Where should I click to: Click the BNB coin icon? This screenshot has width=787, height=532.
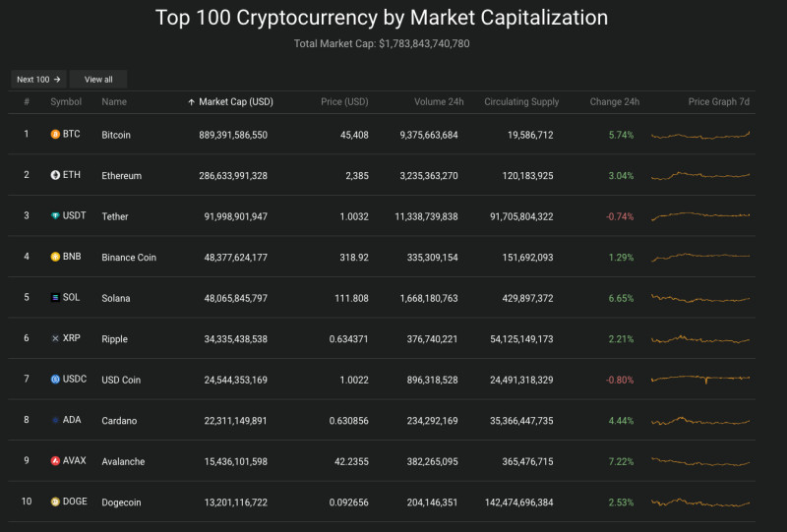(x=55, y=257)
